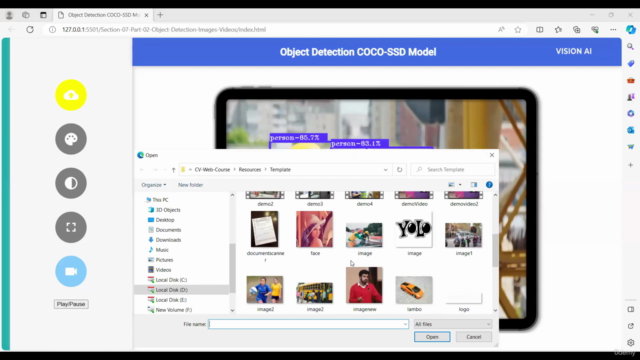Screen dimensions: 640x360
Task: Open the dialog help icon
Action: (489, 185)
